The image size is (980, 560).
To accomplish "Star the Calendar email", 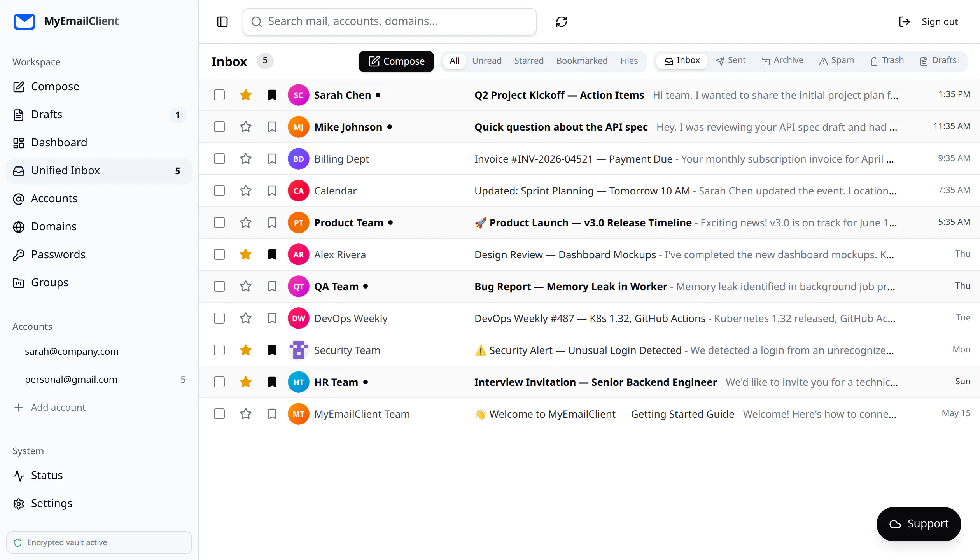I will pyautogui.click(x=246, y=191).
